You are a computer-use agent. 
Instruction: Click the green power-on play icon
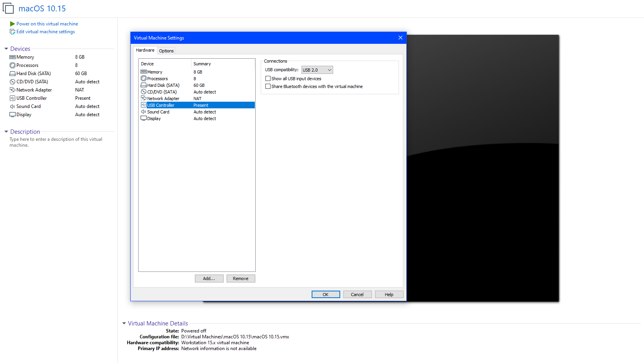(x=13, y=24)
